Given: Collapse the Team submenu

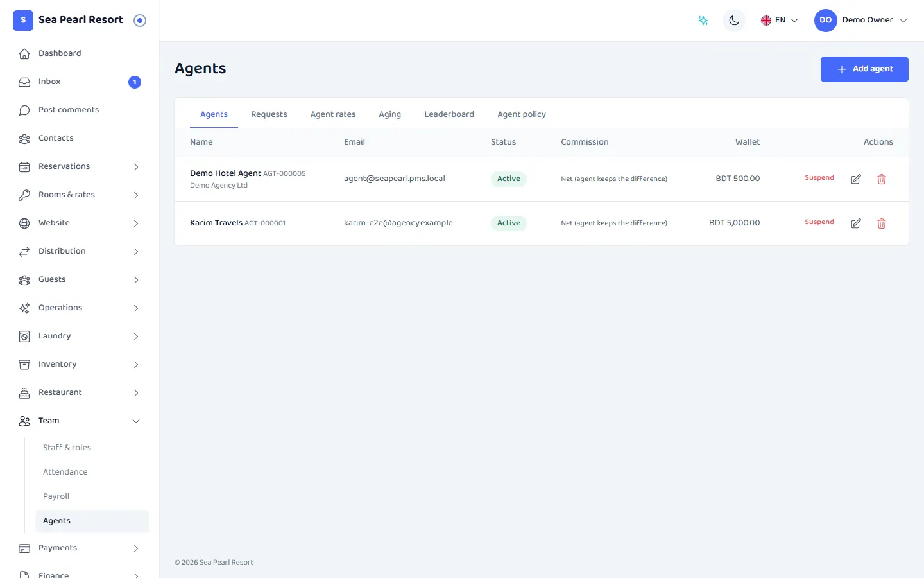Looking at the screenshot, I should 136,421.
